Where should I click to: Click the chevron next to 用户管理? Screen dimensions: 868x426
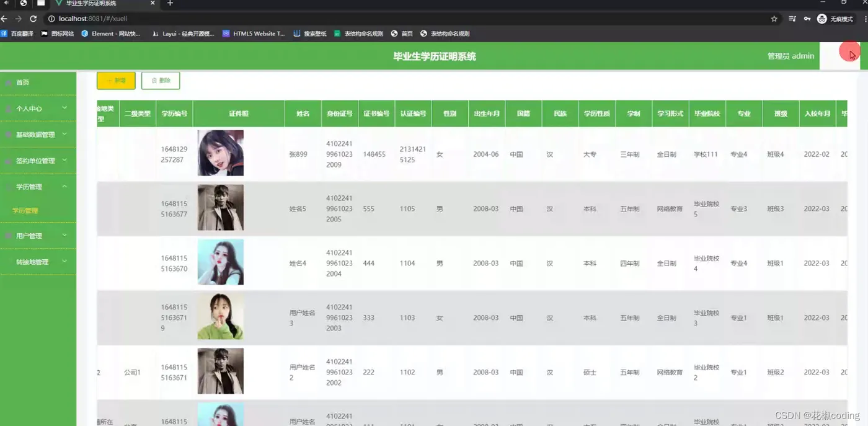[64, 235]
